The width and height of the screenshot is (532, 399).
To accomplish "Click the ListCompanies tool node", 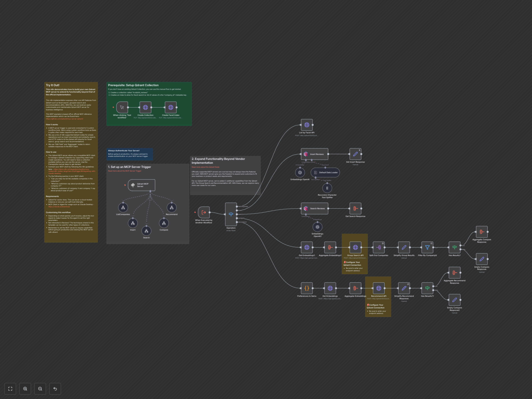I will point(123,208).
